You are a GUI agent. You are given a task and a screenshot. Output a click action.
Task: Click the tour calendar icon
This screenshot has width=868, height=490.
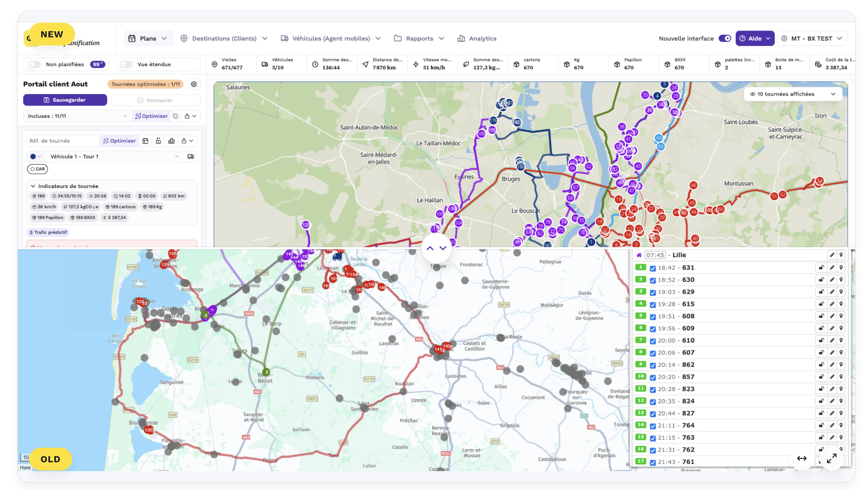145,141
